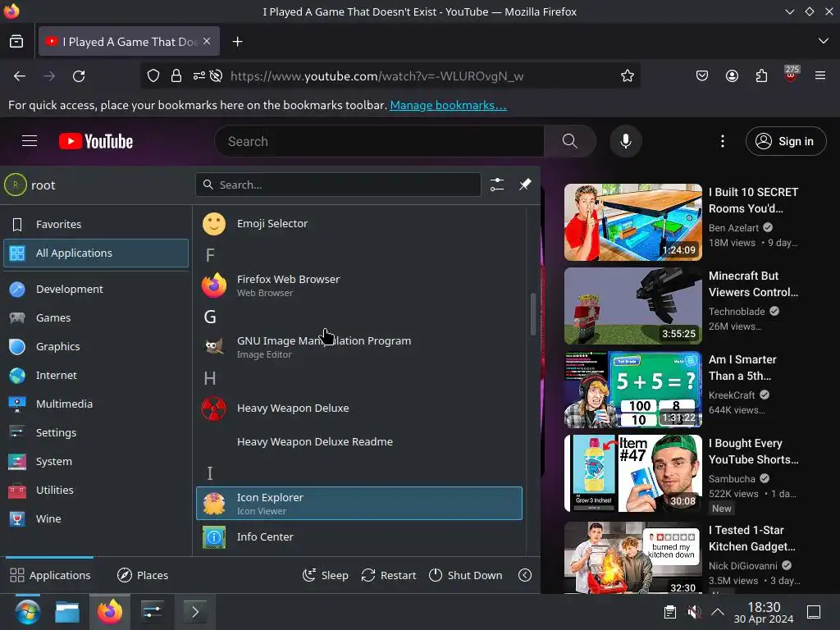
Task: Open the Firefox tab manager icon
Action: pyautogui.click(x=16, y=41)
